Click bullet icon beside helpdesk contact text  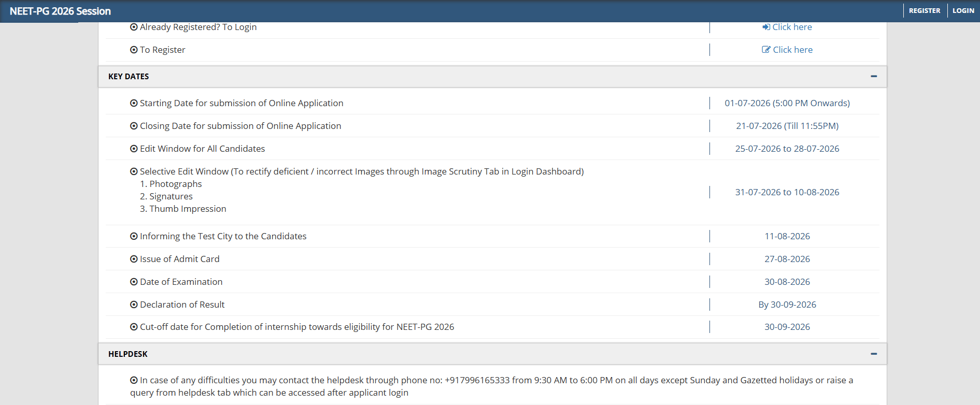pos(134,380)
